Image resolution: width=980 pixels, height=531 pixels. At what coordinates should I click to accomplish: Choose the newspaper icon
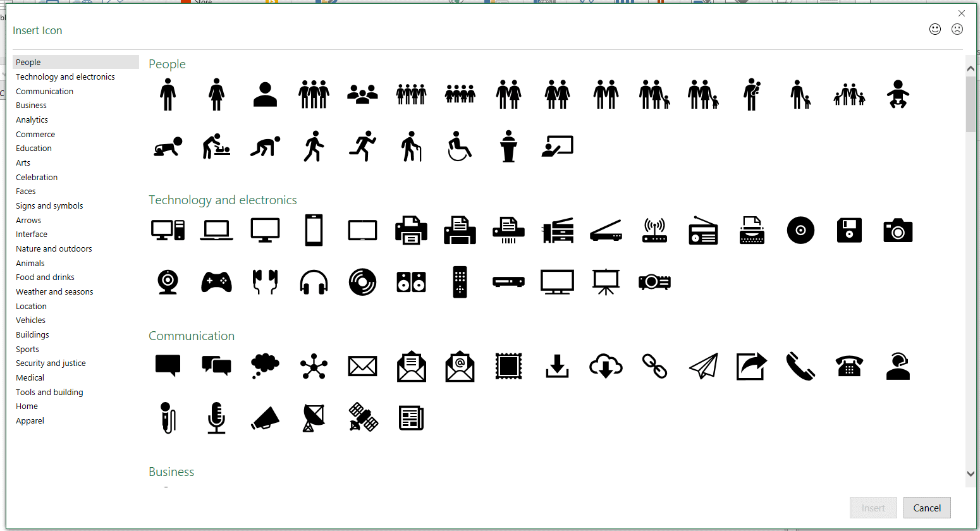[411, 418]
